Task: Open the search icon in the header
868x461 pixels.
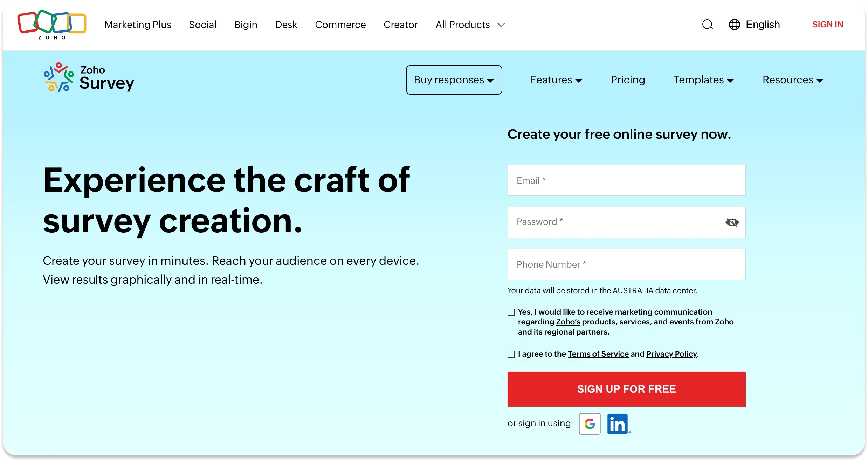Action: pos(707,25)
